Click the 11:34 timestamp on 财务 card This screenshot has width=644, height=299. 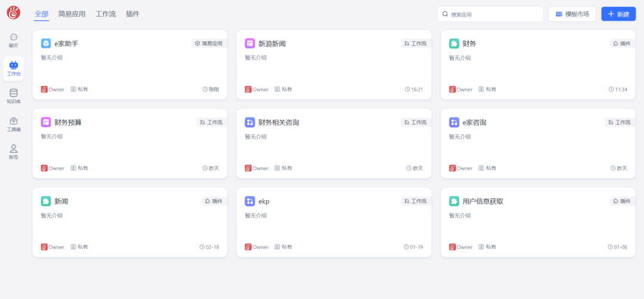point(621,90)
